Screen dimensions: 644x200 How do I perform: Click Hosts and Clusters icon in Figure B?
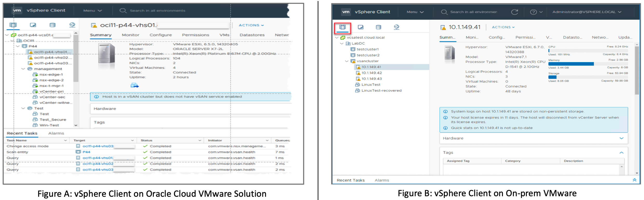click(x=343, y=27)
